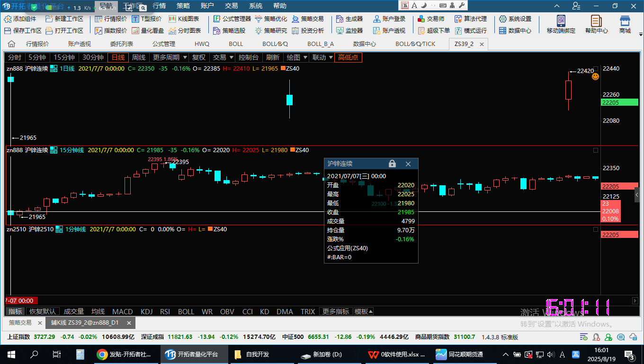Image resolution: width=644 pixels, height=364 pixels.
Task: Lock the 沪锌连续 info popup
Action: click(x=392, y=164)
